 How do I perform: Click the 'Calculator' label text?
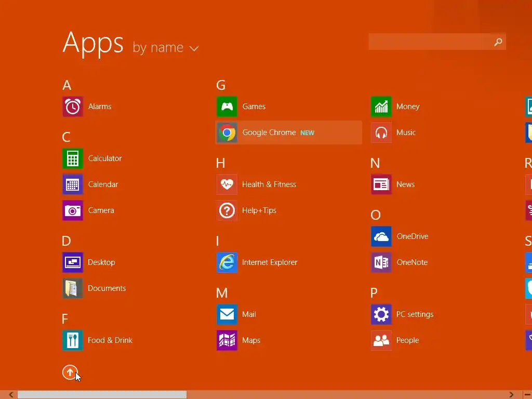coord(105,158)
